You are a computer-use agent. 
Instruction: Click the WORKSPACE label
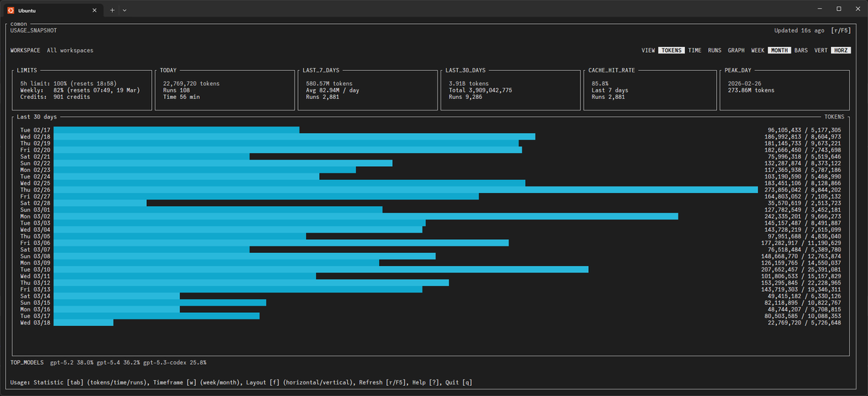[x=25, y=51]
